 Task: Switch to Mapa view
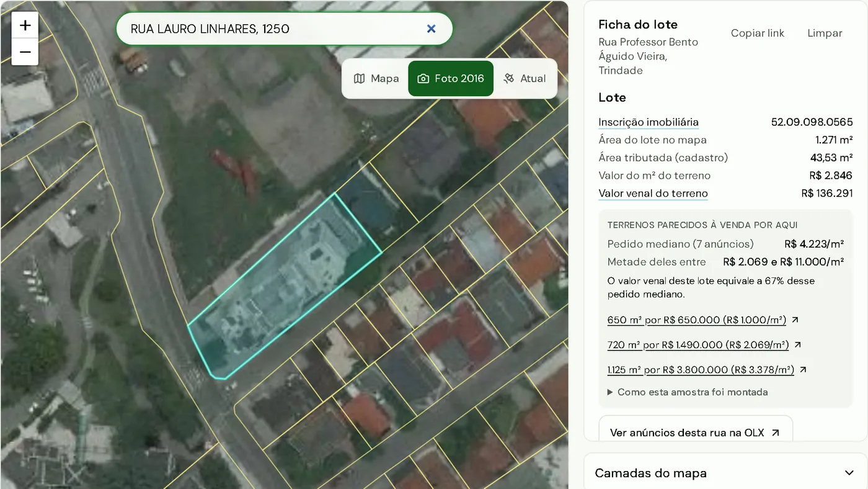376,78
